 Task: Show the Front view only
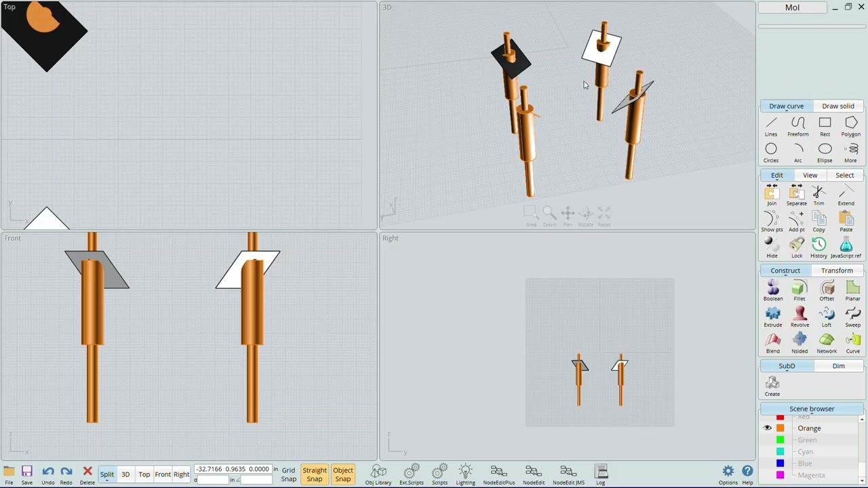(x=163, y=474)
